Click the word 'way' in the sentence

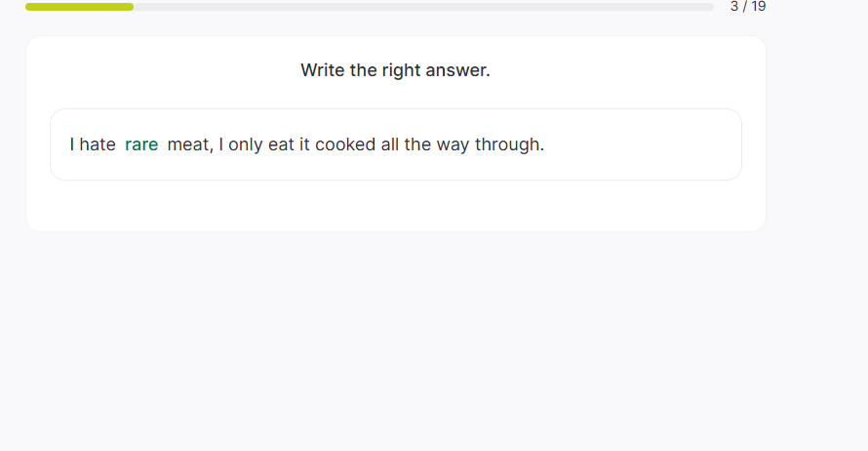(x=453, y=144)
